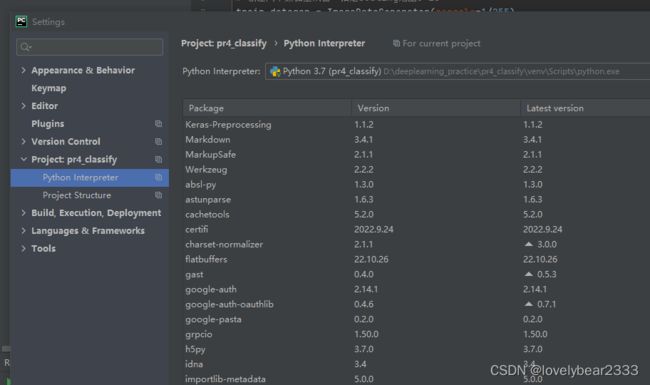Expand the Editor settings section
The height and width of the screenshot is (385, 650).
pos(23,106)
